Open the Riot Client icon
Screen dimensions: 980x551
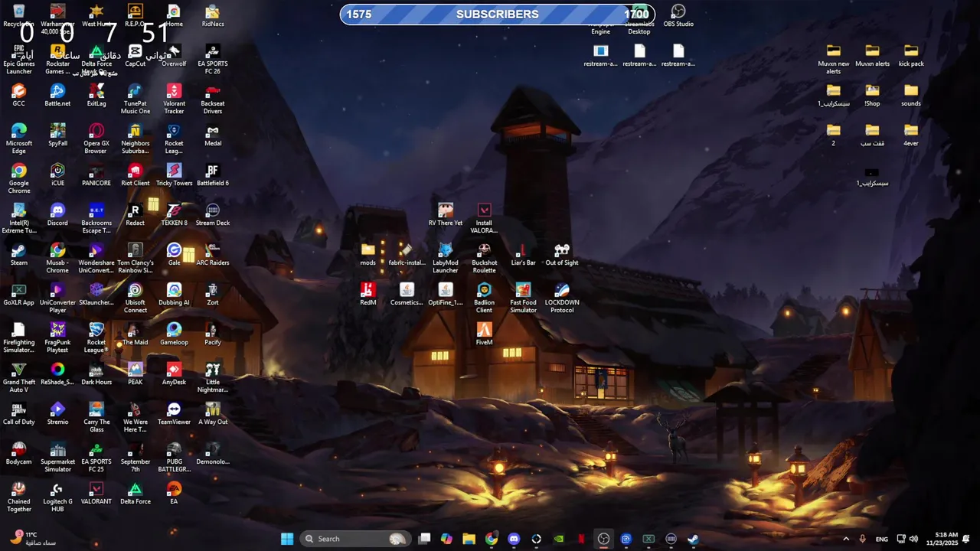136,174
